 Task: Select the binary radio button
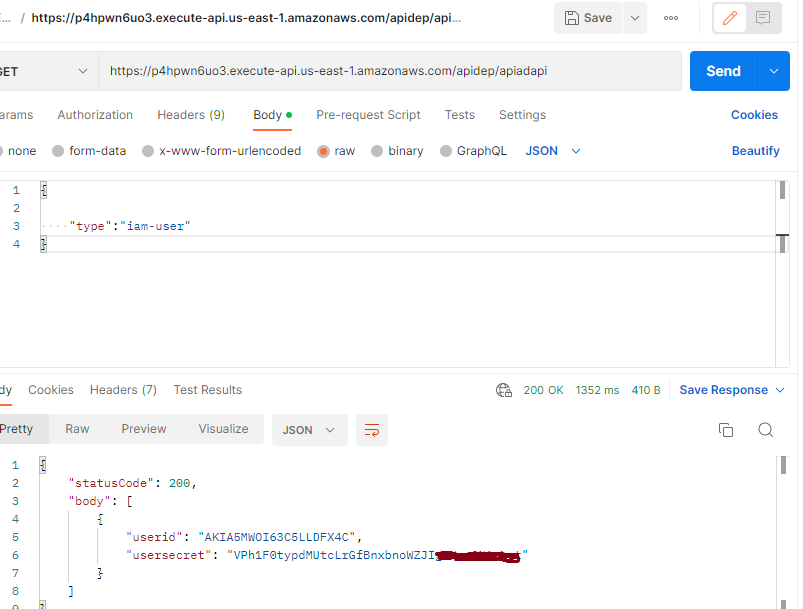[377, 151]
